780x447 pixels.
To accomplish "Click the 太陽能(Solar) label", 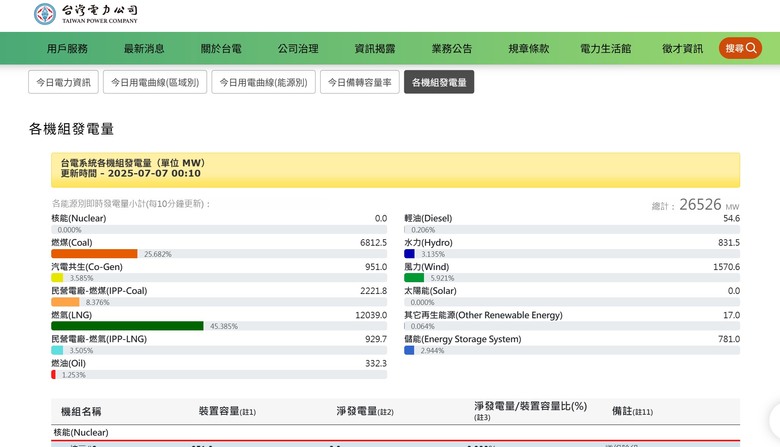I will [x=430, y=291].
